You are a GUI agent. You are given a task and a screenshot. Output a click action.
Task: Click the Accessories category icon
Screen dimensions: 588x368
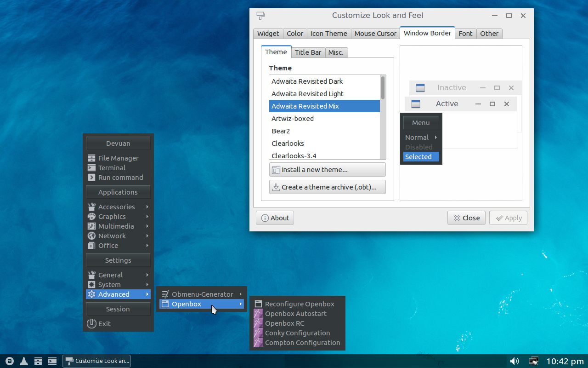(91, 207)
